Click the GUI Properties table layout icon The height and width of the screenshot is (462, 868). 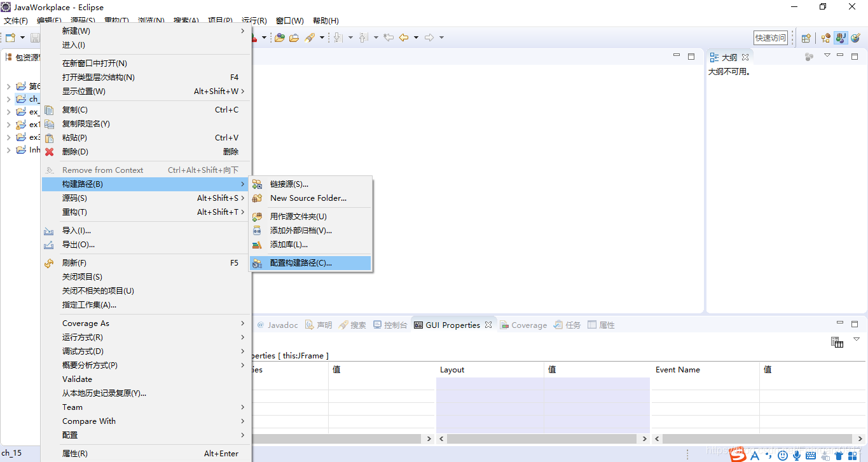[837, 343]
